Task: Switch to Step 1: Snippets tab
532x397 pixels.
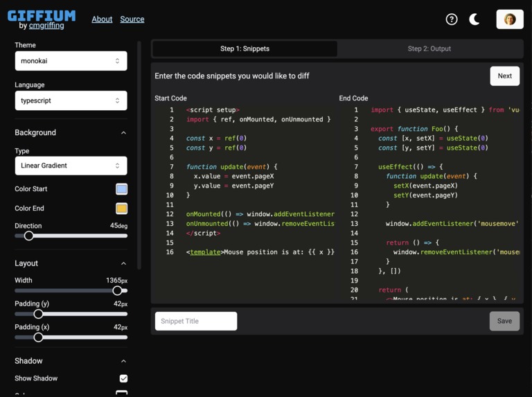Action: (x=245, y=49)
